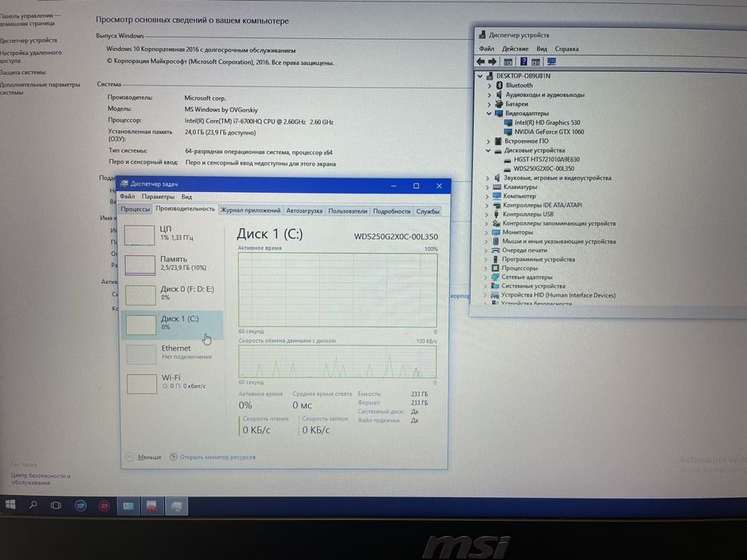
Task: Select Intel(R) HD Graphics 530 adapter
Action: pyautogui.click(x=548, y=122)
